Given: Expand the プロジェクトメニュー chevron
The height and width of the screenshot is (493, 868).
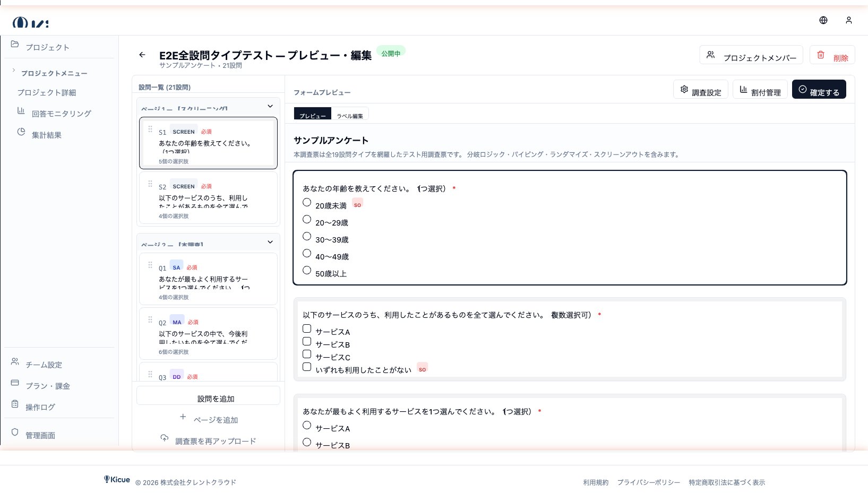Looking at the screenshot, I should 14,71.
